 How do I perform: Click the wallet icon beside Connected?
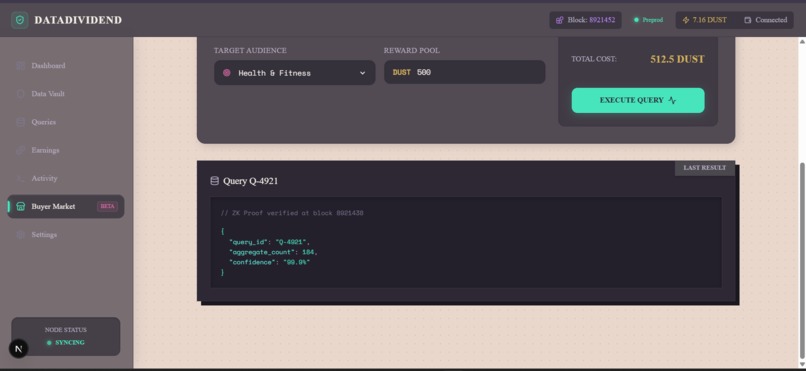click(x=748, y=20)
